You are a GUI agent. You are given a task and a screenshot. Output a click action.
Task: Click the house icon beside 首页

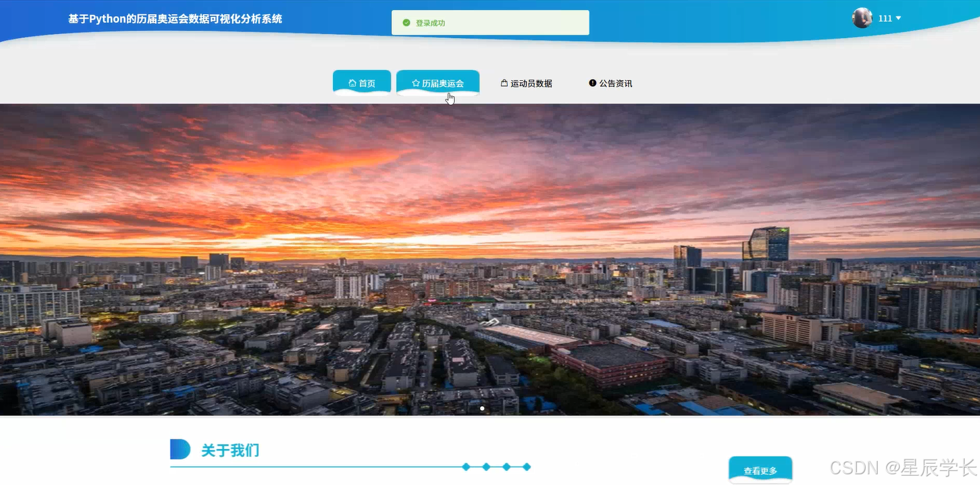pos(353,84)
